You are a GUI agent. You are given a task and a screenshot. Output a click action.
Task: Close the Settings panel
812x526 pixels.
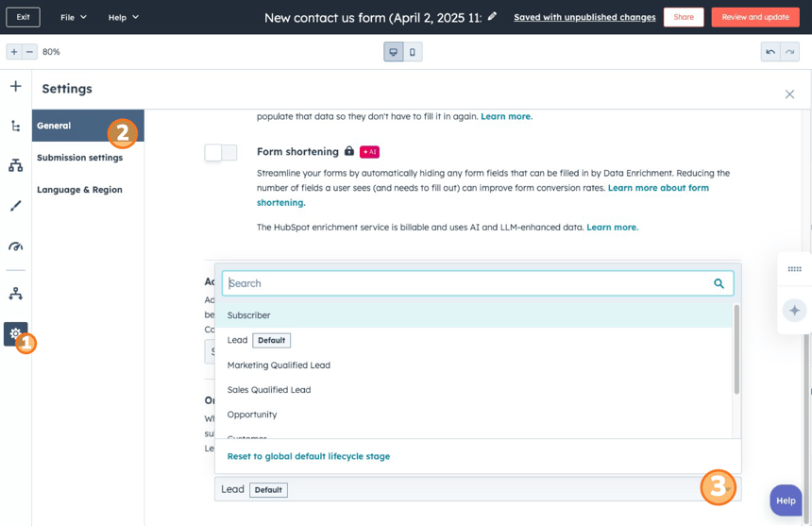789,94
